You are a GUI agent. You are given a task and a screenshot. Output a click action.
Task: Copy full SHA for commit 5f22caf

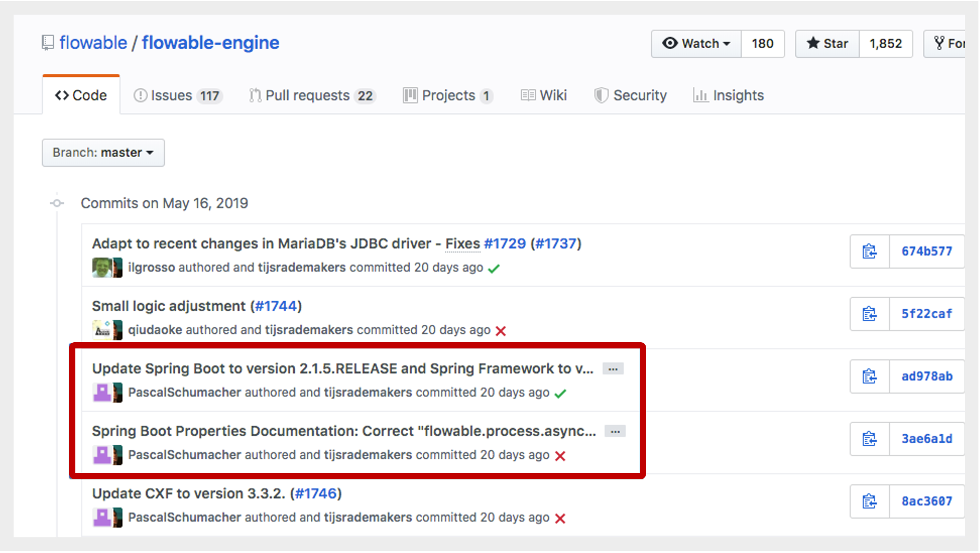[x=870, y=314]
